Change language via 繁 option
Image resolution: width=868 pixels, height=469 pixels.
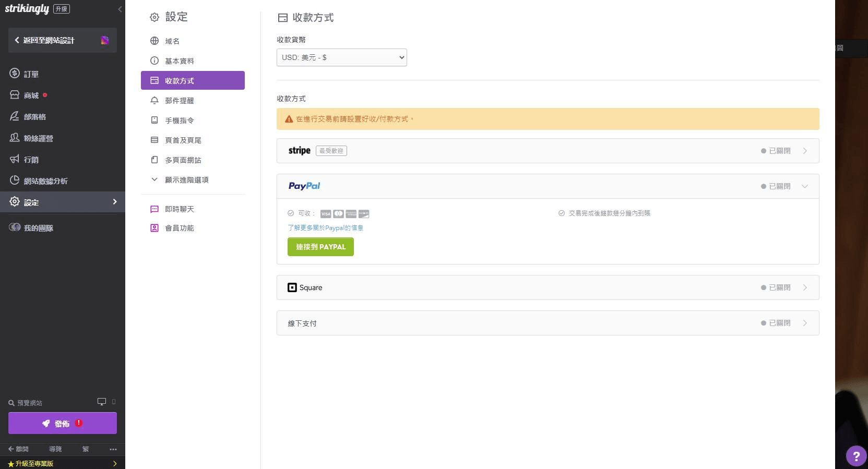coord(86,449)
